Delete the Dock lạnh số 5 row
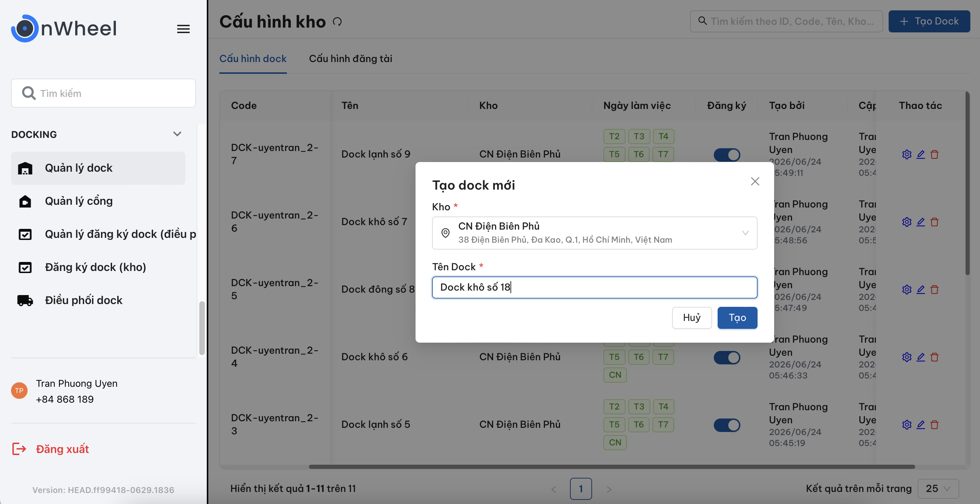 point(934,425)
